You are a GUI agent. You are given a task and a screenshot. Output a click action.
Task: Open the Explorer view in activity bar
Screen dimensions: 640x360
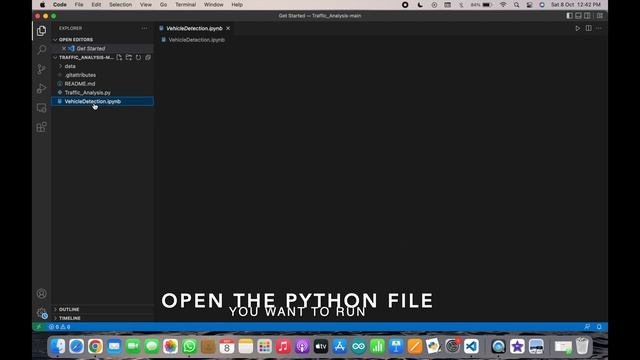pos(41,31)
